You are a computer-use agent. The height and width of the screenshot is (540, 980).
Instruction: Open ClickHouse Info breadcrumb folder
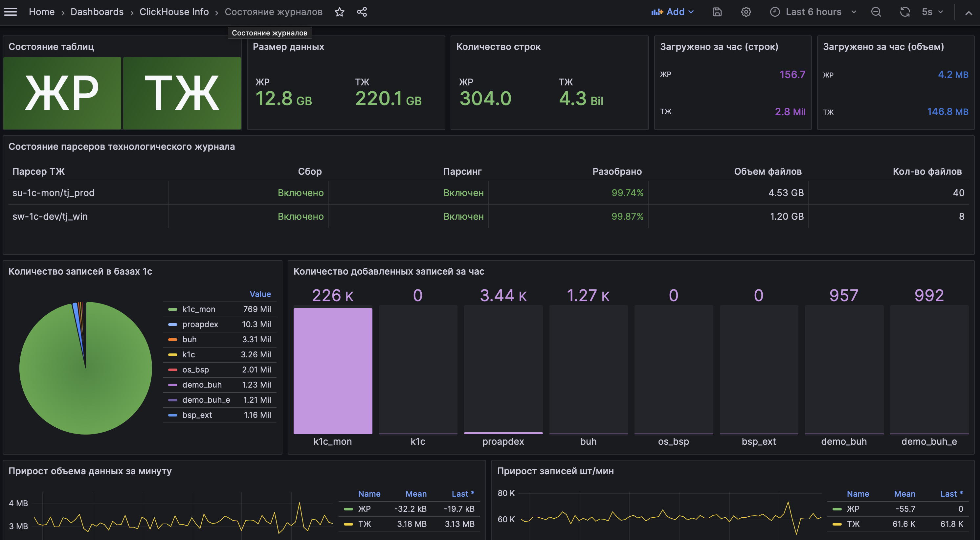[174, 12]
